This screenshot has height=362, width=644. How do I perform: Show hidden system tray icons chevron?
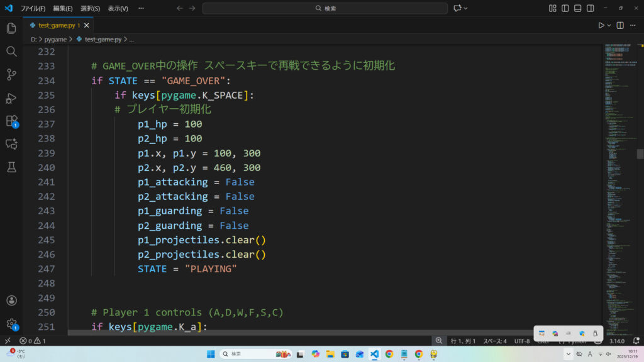click(569, 354)
